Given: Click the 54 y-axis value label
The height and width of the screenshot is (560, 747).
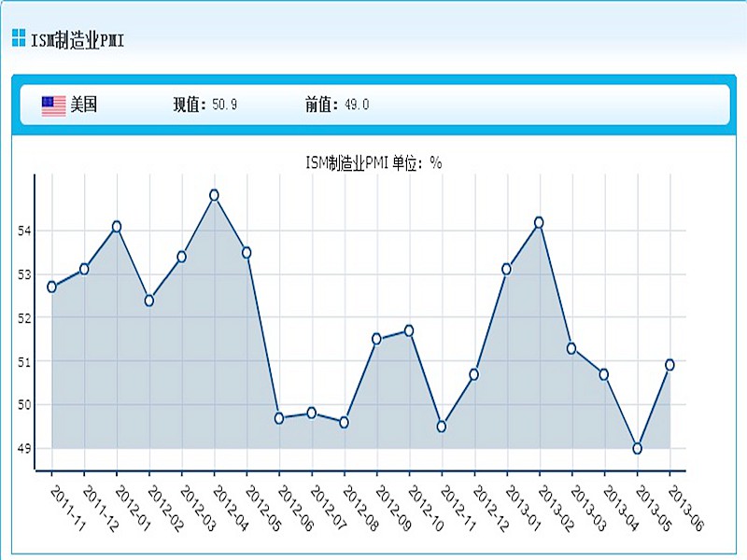Looking at the screenshot, I should (24, 231).
